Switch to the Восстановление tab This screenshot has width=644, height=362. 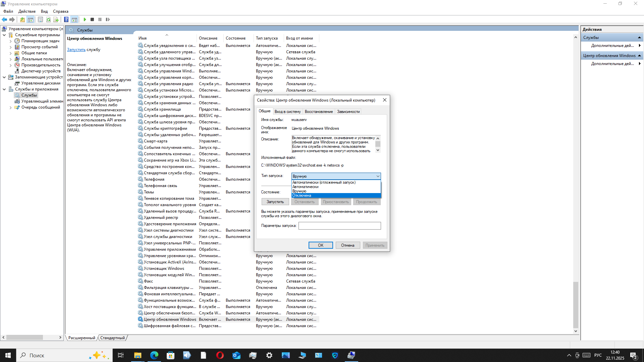click(318, 112)
